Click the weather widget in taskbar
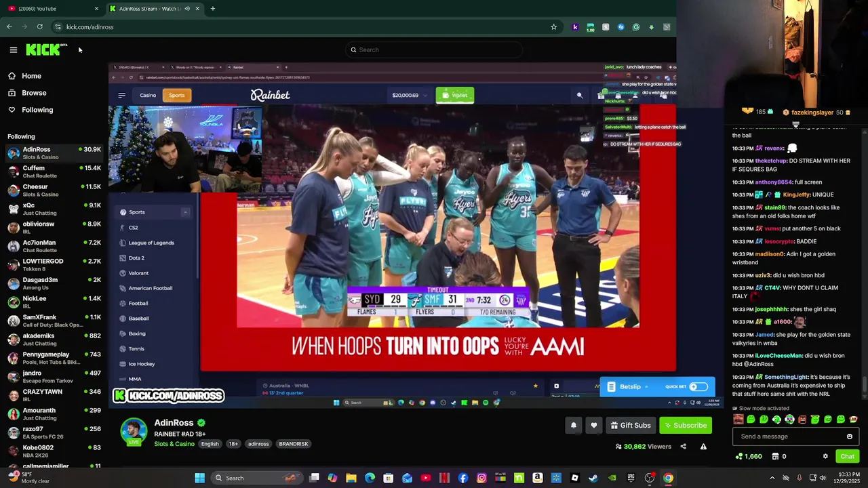The height and width of the screenshot is (488, 868). click(x=27, y=478)
